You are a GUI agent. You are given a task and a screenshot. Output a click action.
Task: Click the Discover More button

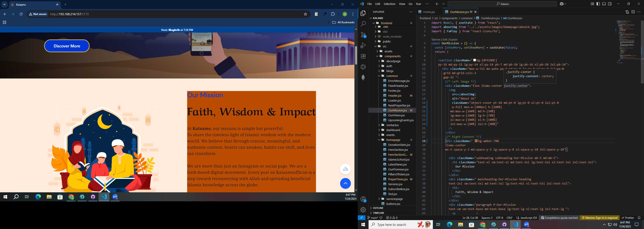67,46
